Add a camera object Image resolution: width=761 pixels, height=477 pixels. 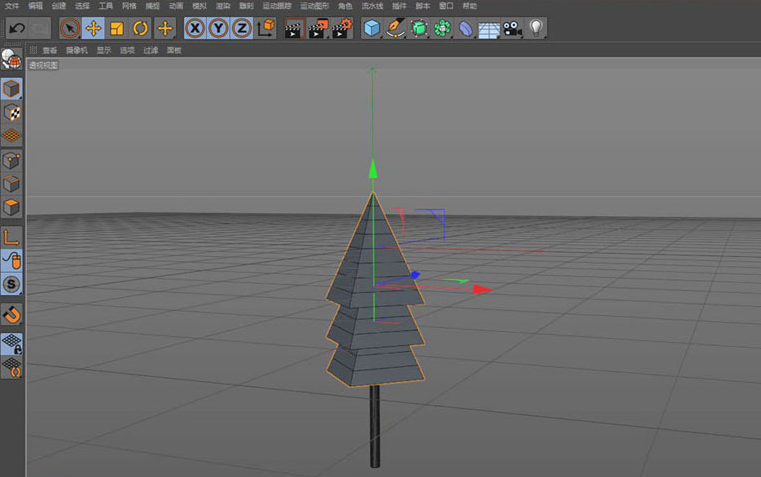[x=512, y=28]
